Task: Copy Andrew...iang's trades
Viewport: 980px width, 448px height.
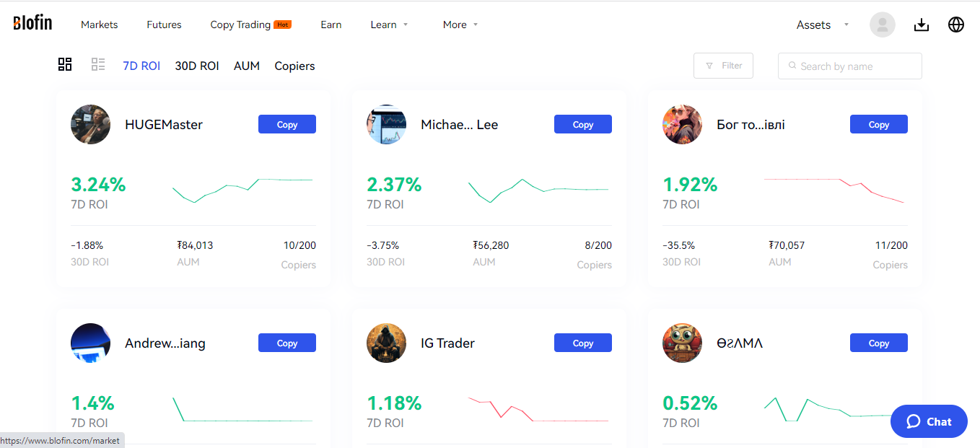Action: pos(287,343)
